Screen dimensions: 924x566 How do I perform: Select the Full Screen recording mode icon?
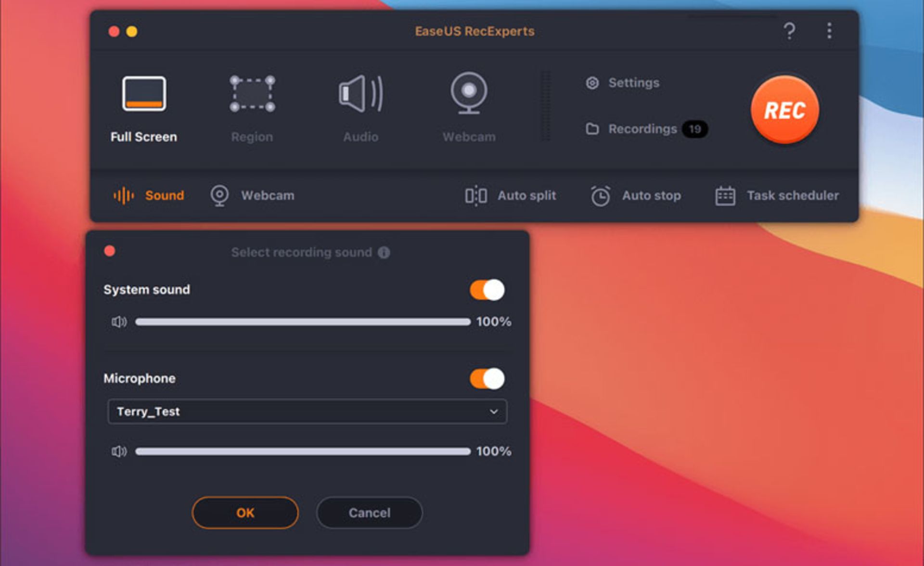coord(144,94)
